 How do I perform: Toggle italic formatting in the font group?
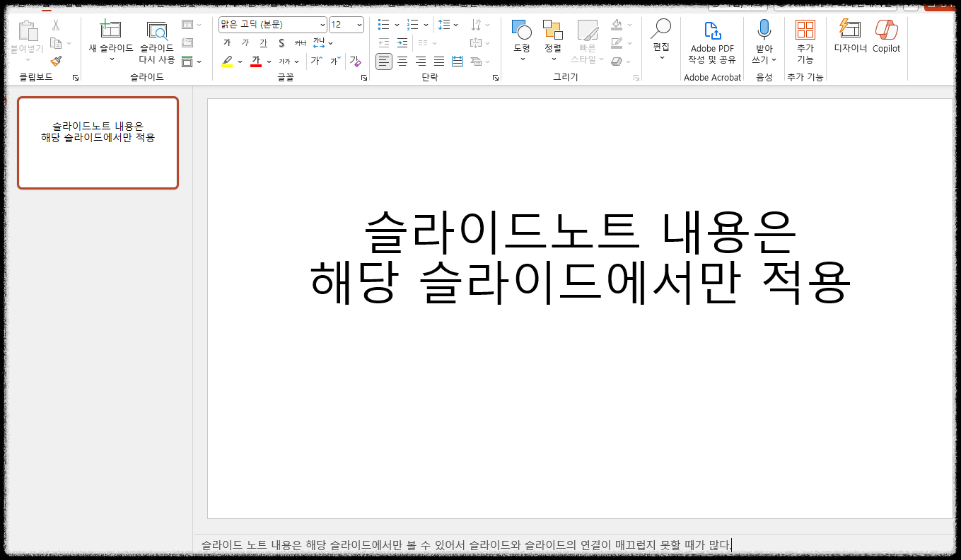coord(245,42)
